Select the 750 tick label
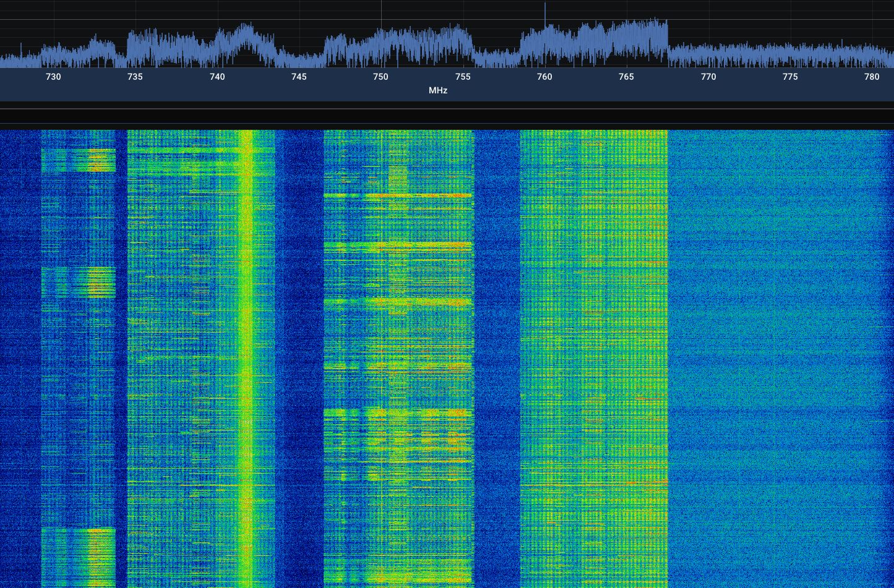This screenshot has width=894, height=588. click(380, 77)
